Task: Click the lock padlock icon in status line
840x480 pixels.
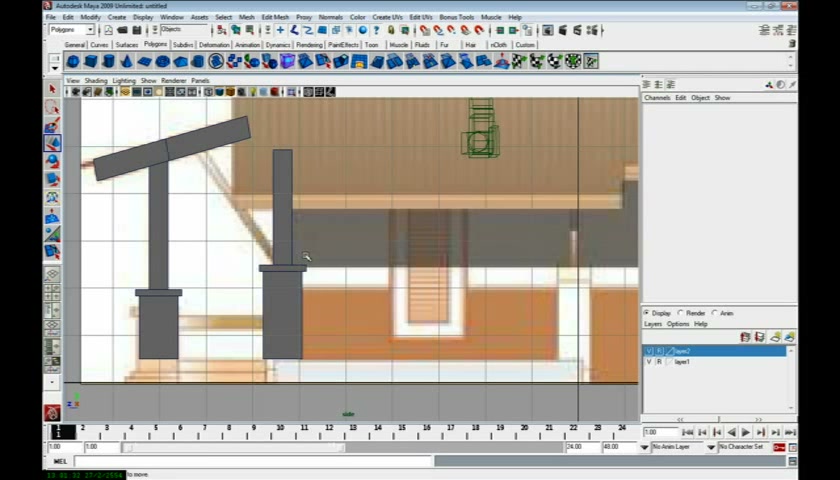Action: [391, 30]
